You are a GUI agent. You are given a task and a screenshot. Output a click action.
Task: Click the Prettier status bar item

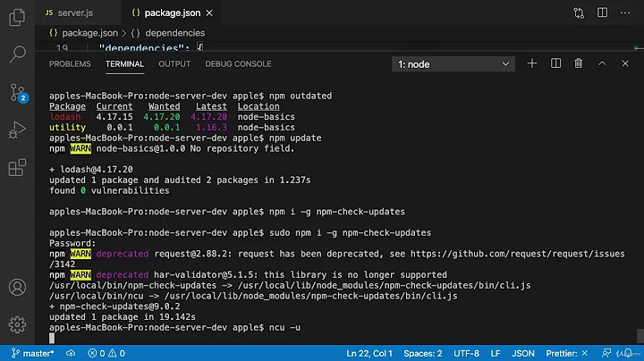[x=567, y=353]
